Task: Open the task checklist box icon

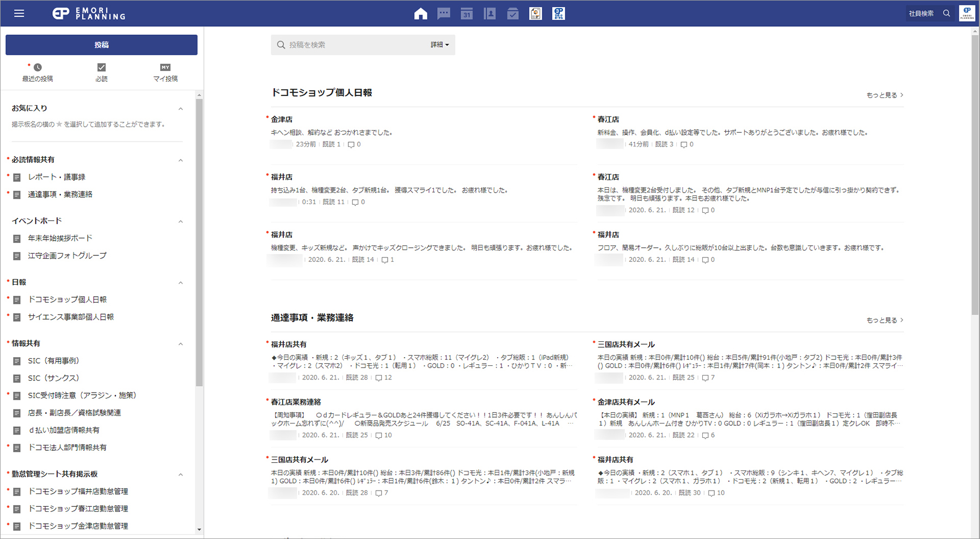Action: 513,14
